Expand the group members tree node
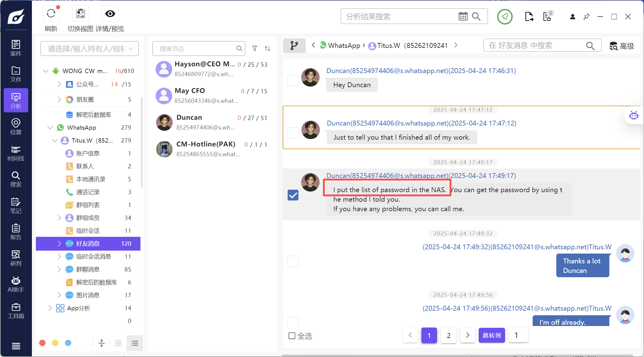This screenshot has height=357, width=644. 59,218
